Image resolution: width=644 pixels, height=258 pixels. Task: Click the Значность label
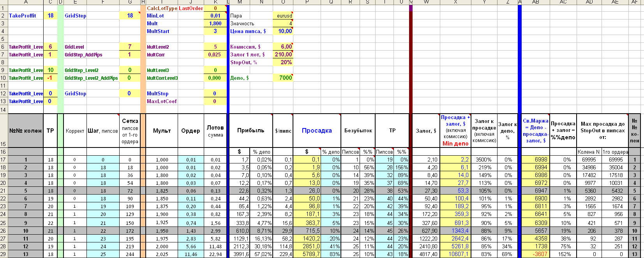(251, 23)
